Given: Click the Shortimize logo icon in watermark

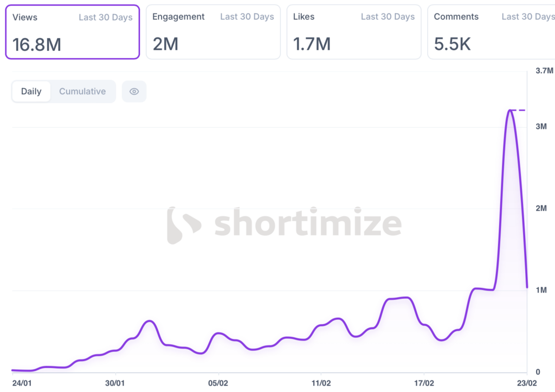Looking at the screenshot, I should [183, 225].
